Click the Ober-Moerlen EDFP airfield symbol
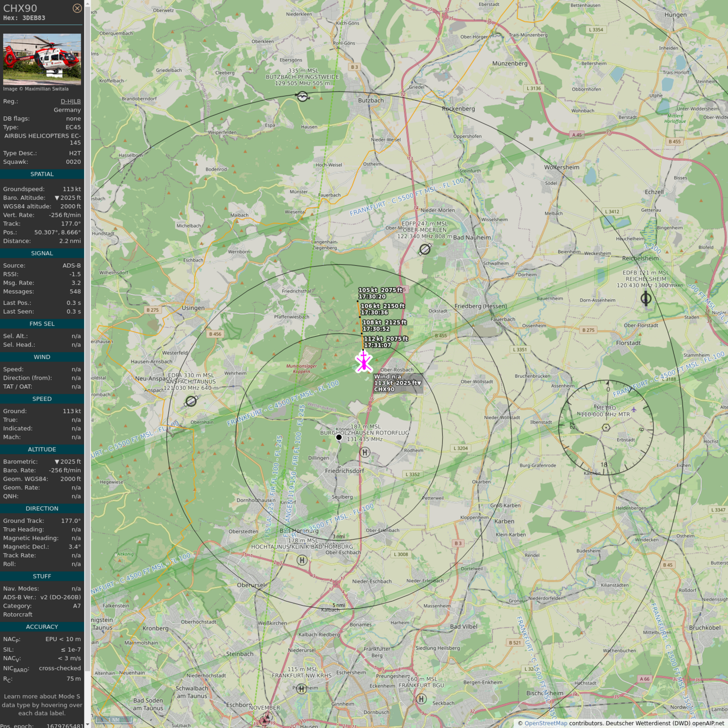Screen dimensions: 728x728 (425, 249)
